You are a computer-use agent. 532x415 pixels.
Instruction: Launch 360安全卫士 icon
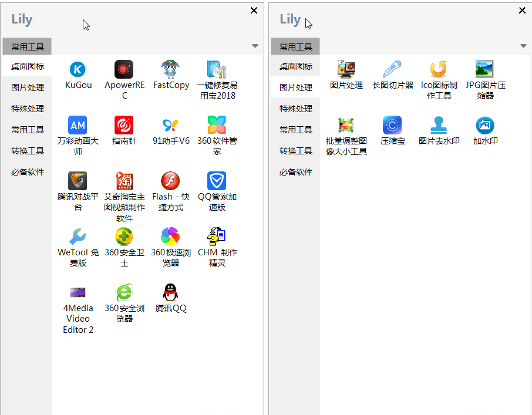click(x=124, y=237)
